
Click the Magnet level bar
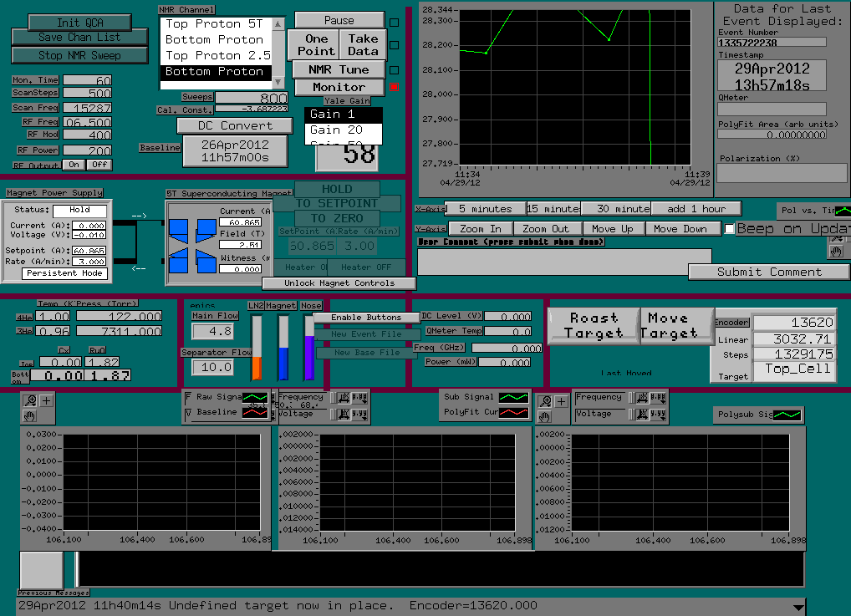point(283,348)
